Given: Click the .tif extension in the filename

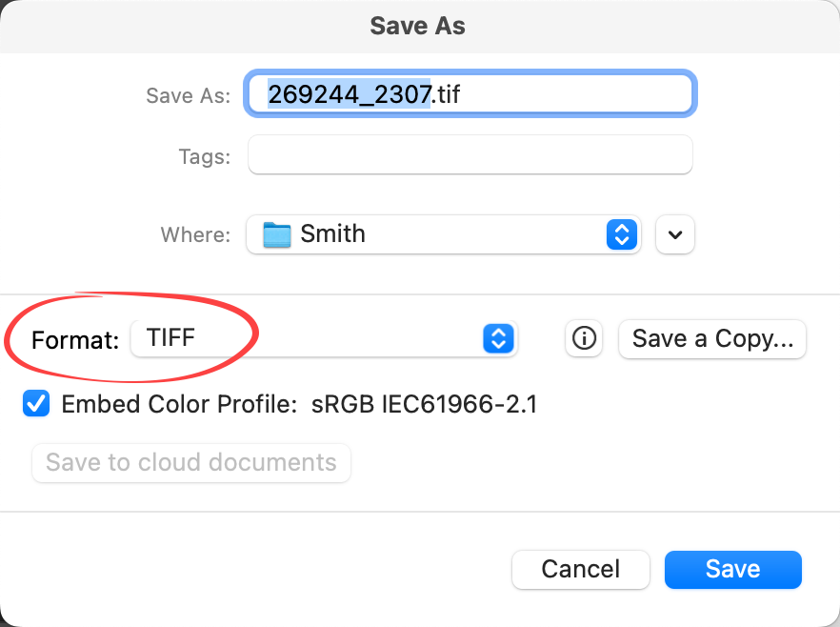Looking at the screenshot, I should click(x=452, y=94).
